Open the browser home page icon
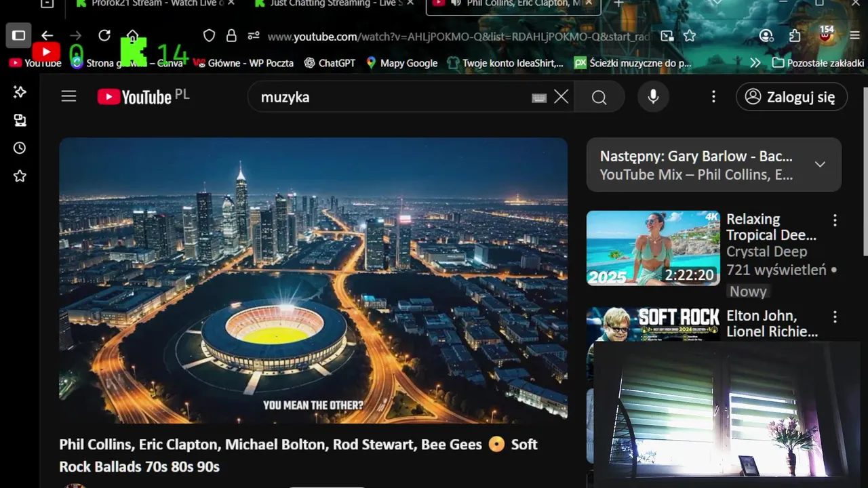Image resolution: width=868 pixels, height=488 pixels. click(x=132, y=35)
